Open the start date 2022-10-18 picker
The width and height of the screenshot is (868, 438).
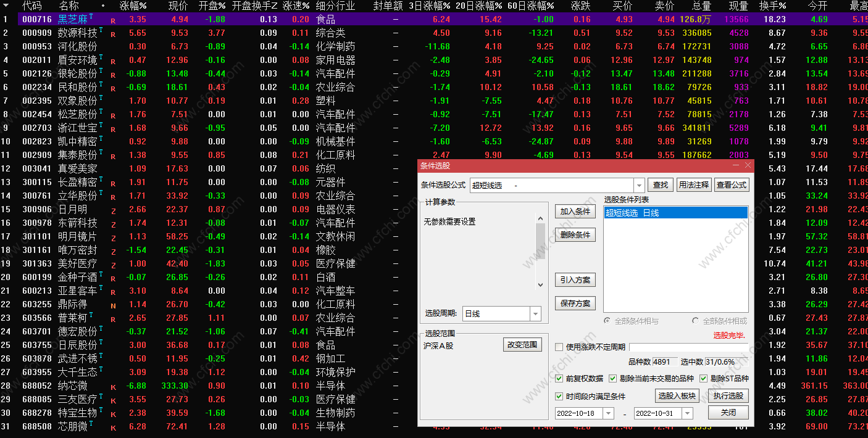tap(608, 413)
